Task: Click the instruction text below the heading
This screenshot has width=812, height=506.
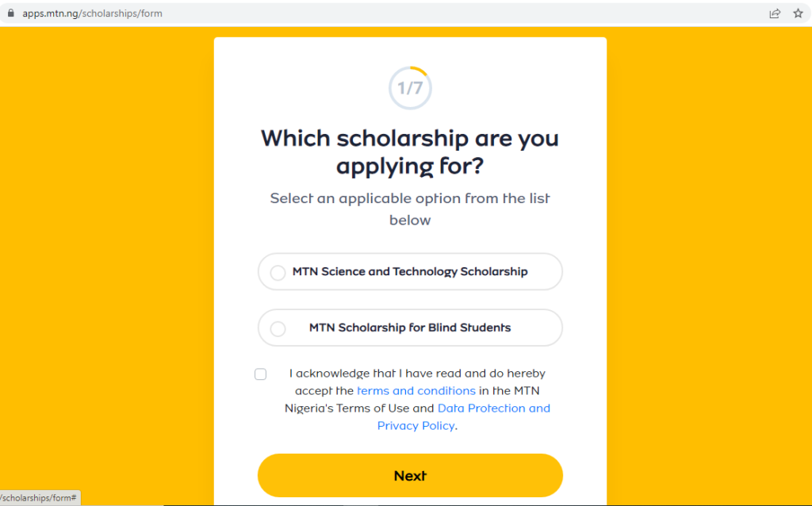Action: tap(410, 209)
